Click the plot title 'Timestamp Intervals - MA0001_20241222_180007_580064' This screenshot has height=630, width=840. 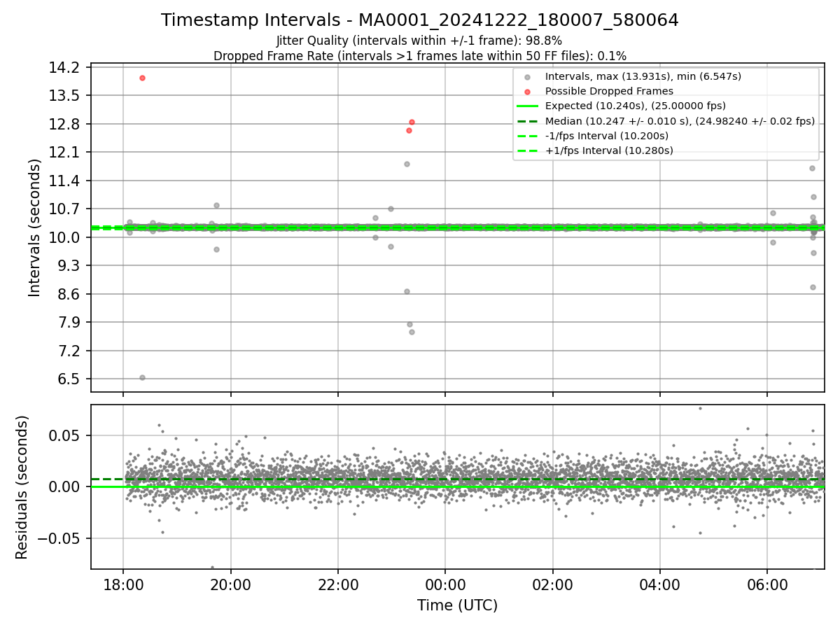(420, 20)
